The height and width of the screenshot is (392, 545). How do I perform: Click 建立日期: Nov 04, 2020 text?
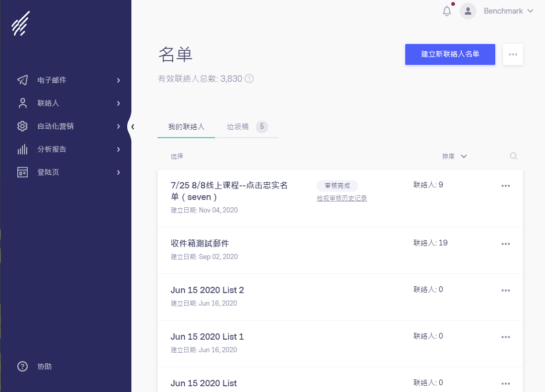204,210
